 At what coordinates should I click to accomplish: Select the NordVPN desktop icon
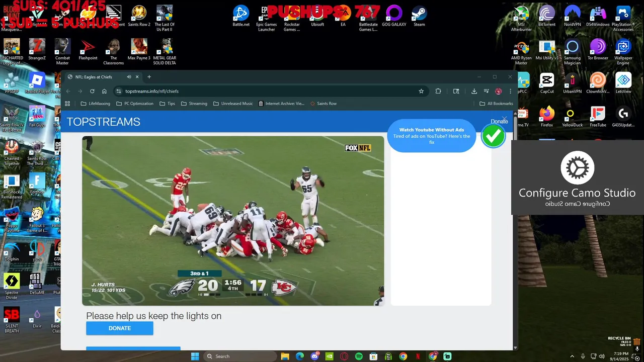coord(573,17)
